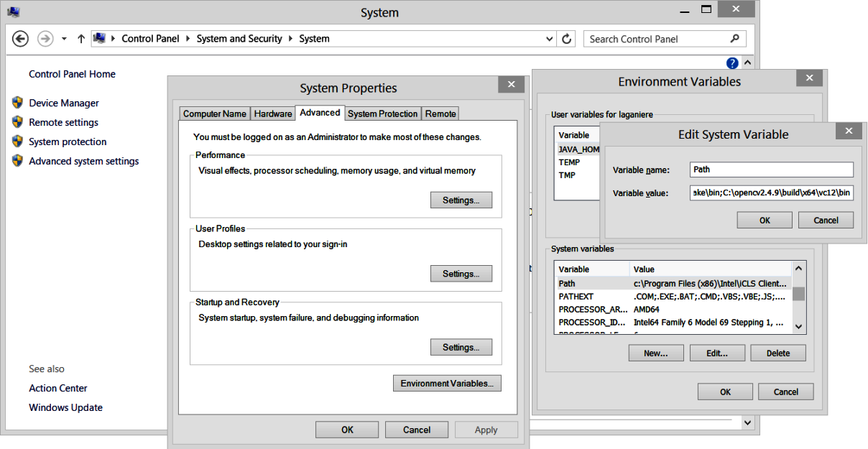Open Performance Settings
The width and height of the screenshot is (868, 449).
click(x=461, y=200)
